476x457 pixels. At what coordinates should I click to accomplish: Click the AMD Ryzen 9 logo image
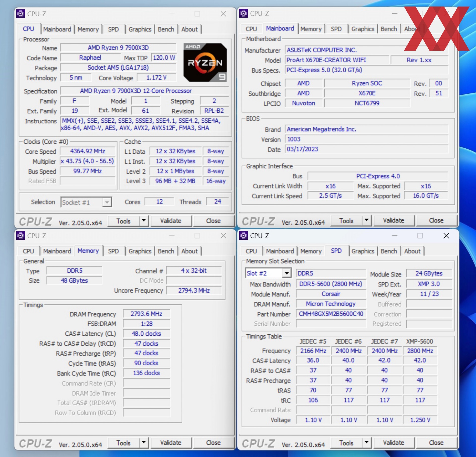tap(205, 62)
